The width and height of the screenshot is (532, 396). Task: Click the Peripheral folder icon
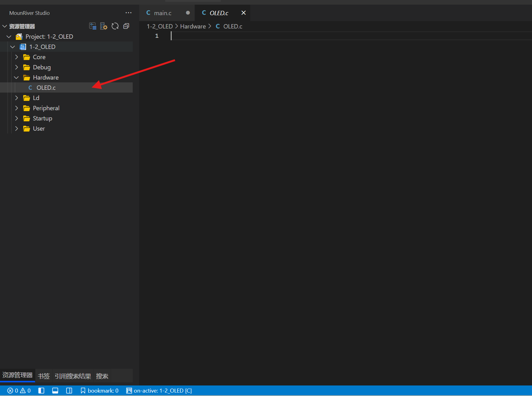(x=27, y=108)
